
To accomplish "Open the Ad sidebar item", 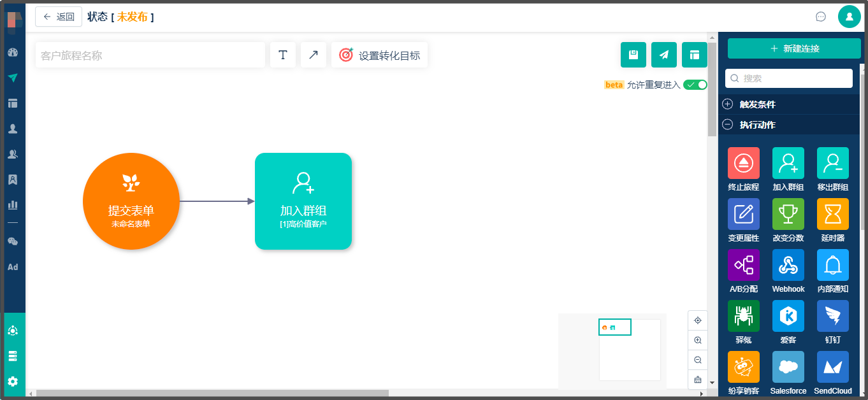I will point(13,267).
